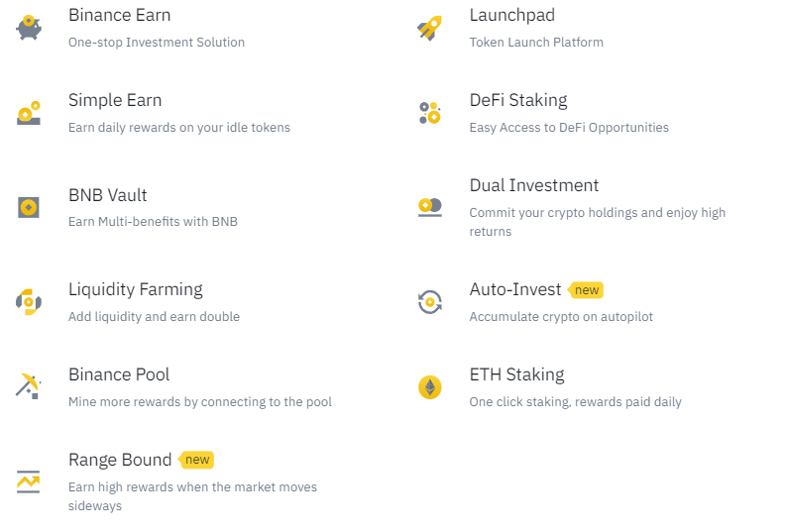Select BNB Vault heading
This screenshot has width=785, height=532.
pos(108,195)
